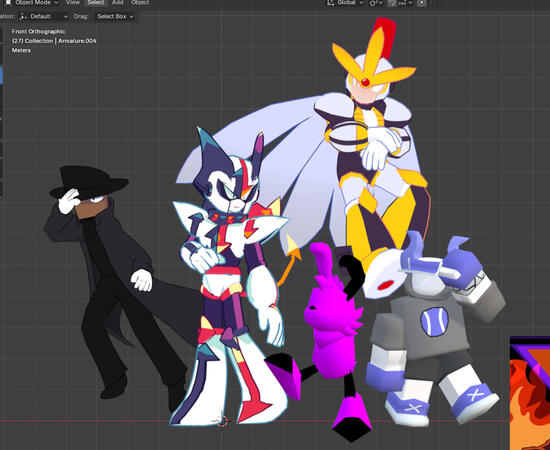The height and width of the screenshot is (450, 550).
Task: Open the transform pivot point dropdown
Action: pyautogui.click(x=376, y=3)
